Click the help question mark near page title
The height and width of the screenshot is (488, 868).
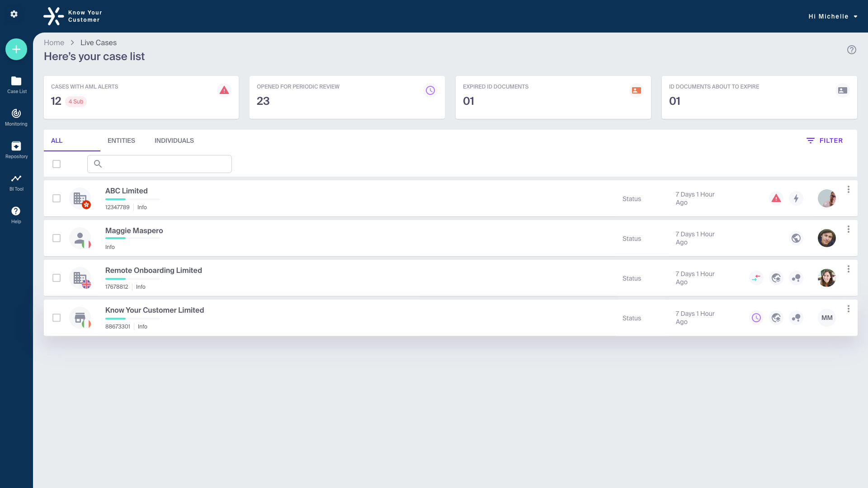852,50
